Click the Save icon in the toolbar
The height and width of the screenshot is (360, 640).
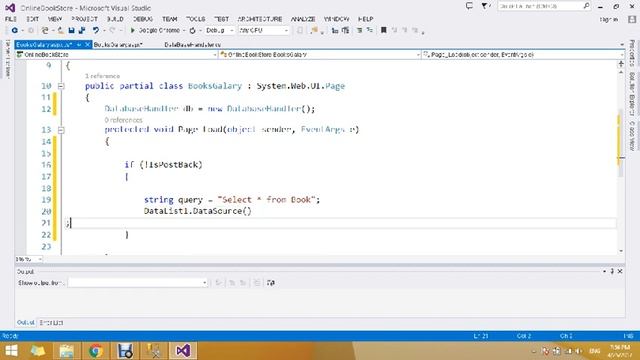coord(71,31)
